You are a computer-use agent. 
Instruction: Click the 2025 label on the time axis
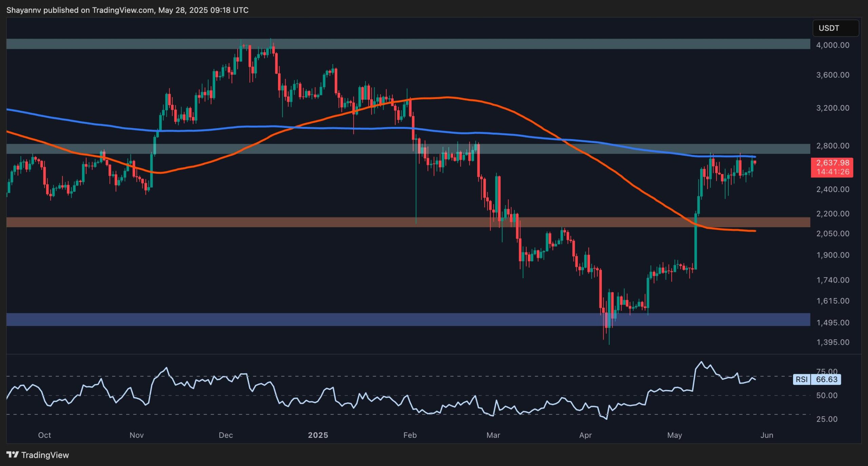pos(318,435)
